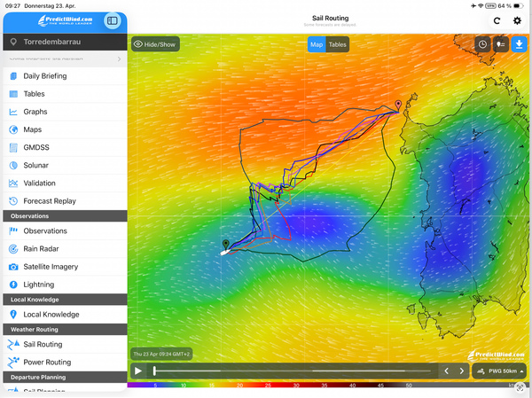Switch to the Tables view tab

tap(338, 44)
